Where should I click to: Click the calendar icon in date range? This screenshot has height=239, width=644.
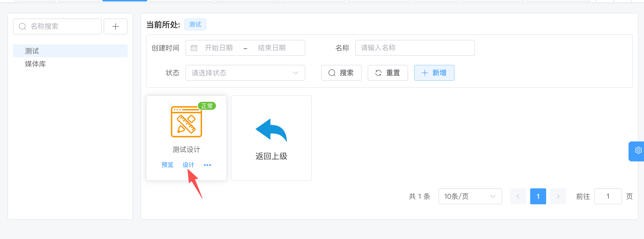194,48
